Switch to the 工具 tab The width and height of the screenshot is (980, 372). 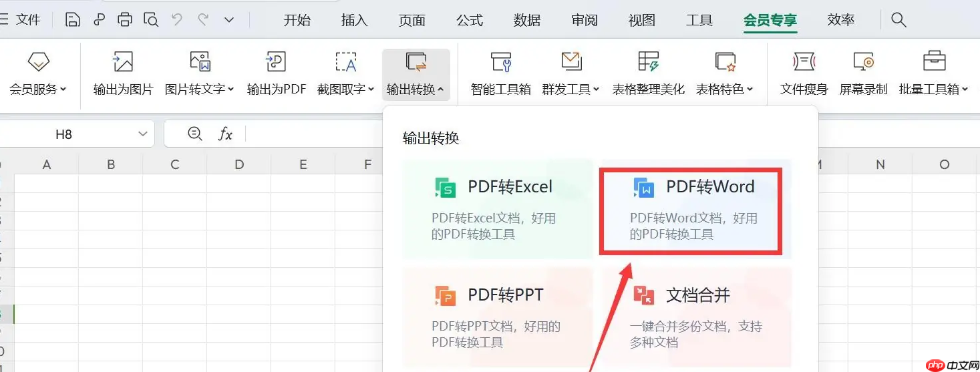tap(699, 20)
